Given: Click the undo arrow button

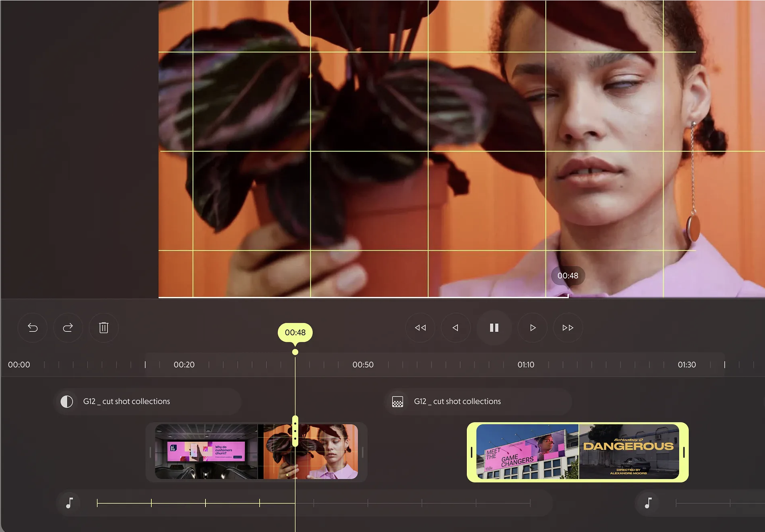Looking at the screenshot, I should click(33, 328).
